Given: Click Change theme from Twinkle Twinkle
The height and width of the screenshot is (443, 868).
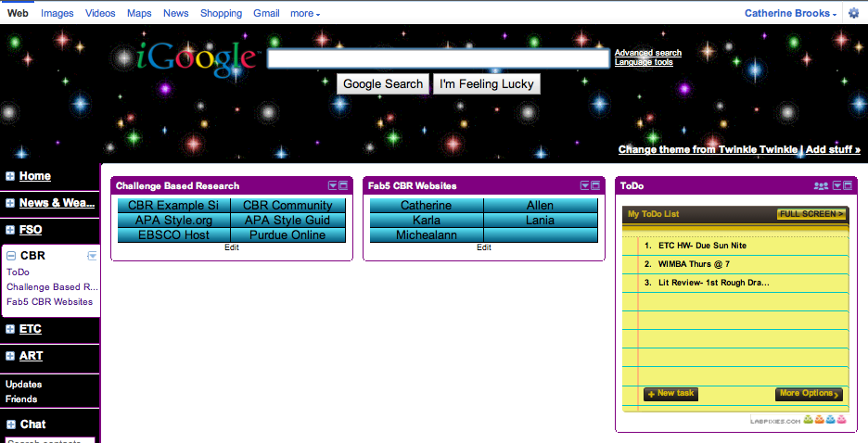Looking at the screenshot, I should click(x=708, y=149).
